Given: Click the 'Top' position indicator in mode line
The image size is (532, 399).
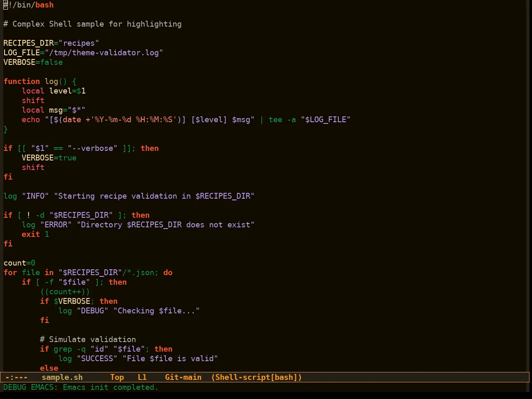Looking at the screenshot, I should (x=117, y=377).
